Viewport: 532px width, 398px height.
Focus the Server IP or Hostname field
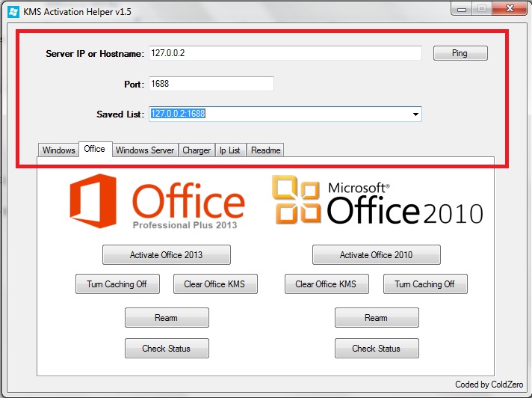(x=285, y=53)
